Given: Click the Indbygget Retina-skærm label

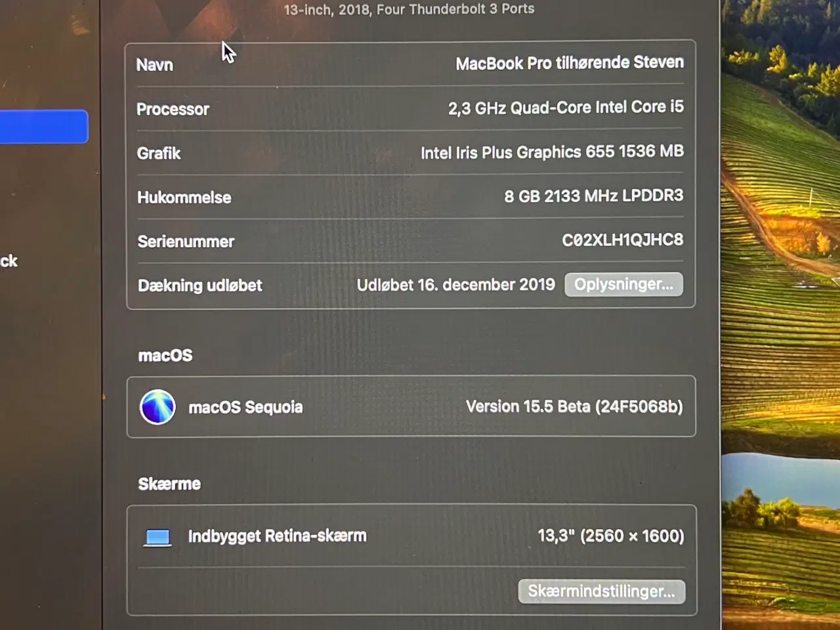Looking at the screenshot, I should coord(277,536).
